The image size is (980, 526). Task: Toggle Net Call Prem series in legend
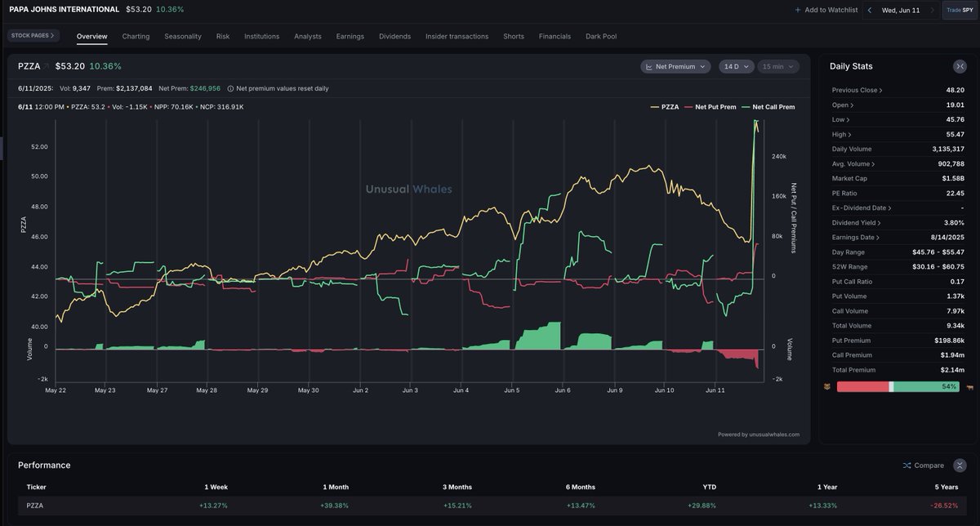coord(768,107)
